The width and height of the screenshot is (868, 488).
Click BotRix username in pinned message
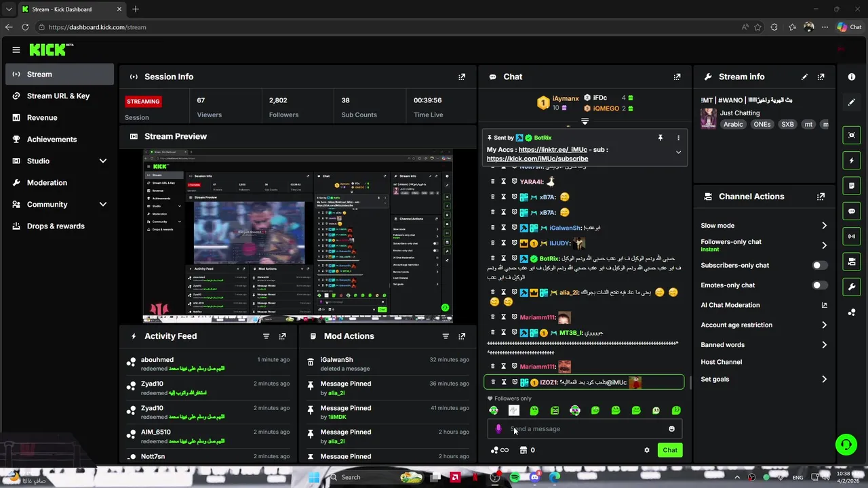[543, 138]
